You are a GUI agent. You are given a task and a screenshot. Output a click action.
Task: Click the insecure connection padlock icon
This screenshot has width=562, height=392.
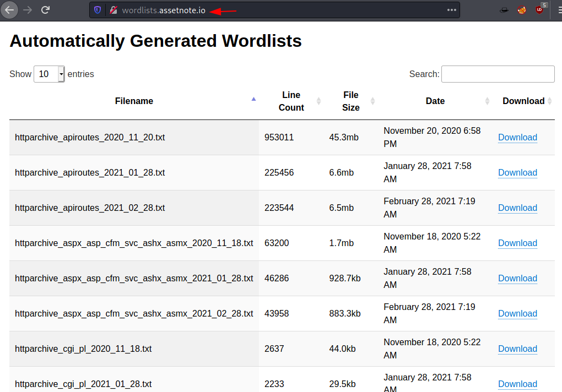(x=114, y=10)
